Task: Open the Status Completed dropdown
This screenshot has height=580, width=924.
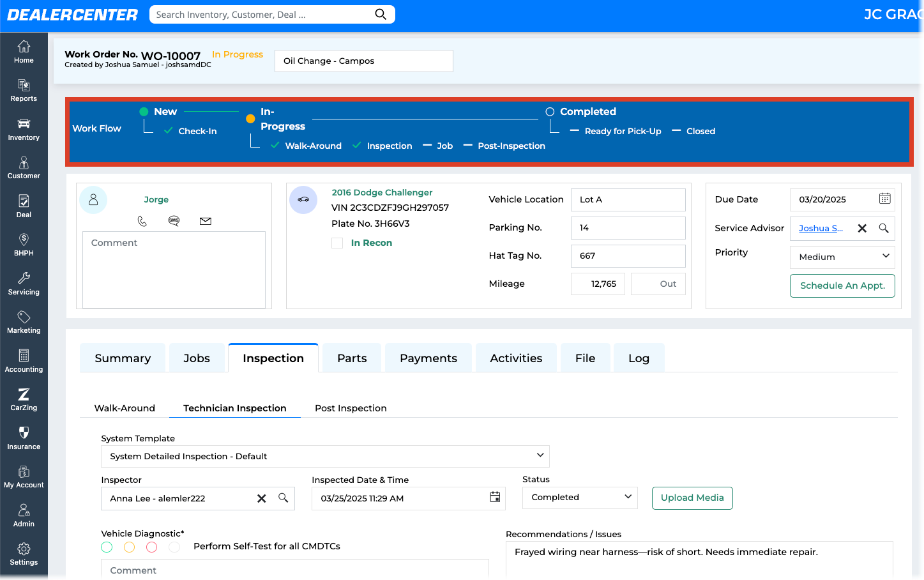Action: pos(580,497)
